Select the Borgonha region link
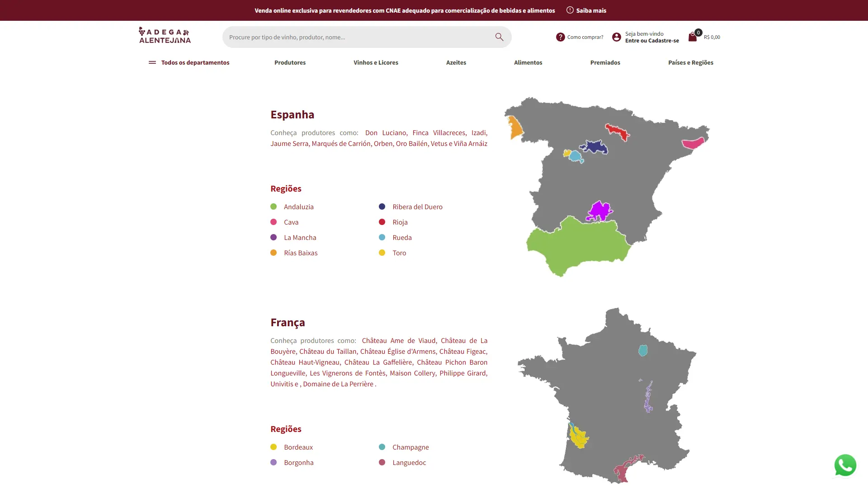Image resolution: width=868 pixels, height=488 pixels. tap(298, 462)
